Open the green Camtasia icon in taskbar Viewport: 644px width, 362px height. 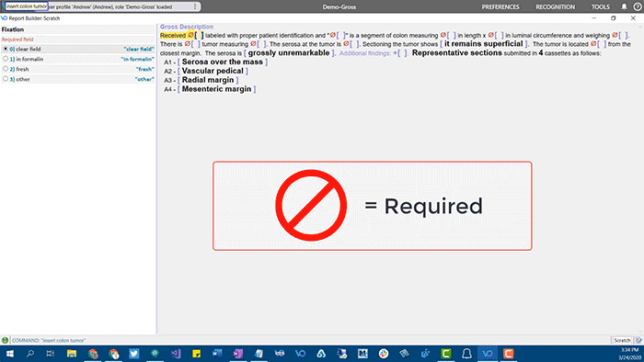446,354
